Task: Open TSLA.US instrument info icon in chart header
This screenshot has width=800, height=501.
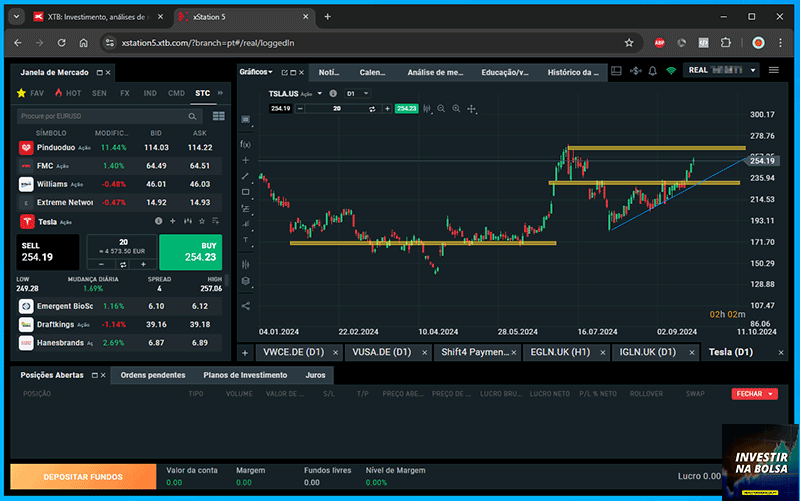Action: pos(333,93)
